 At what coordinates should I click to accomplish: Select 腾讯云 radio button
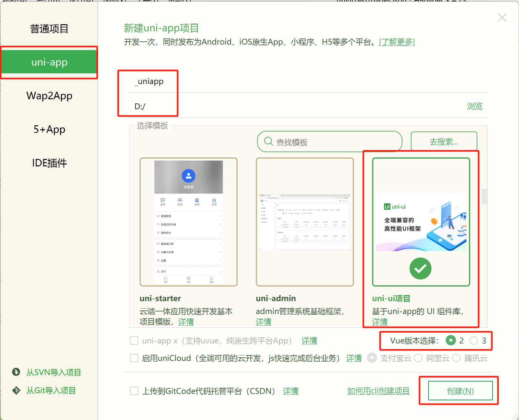[x=456, y=358]
